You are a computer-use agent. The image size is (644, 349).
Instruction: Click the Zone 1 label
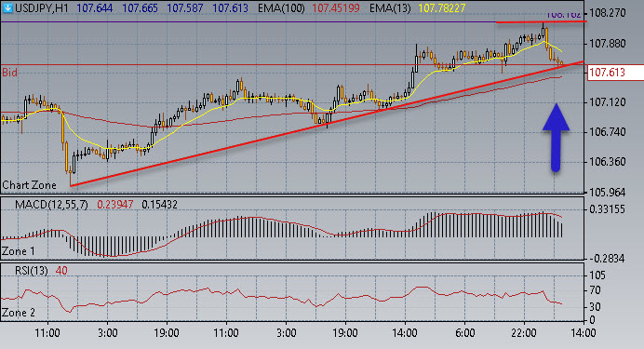pos(19,251)
